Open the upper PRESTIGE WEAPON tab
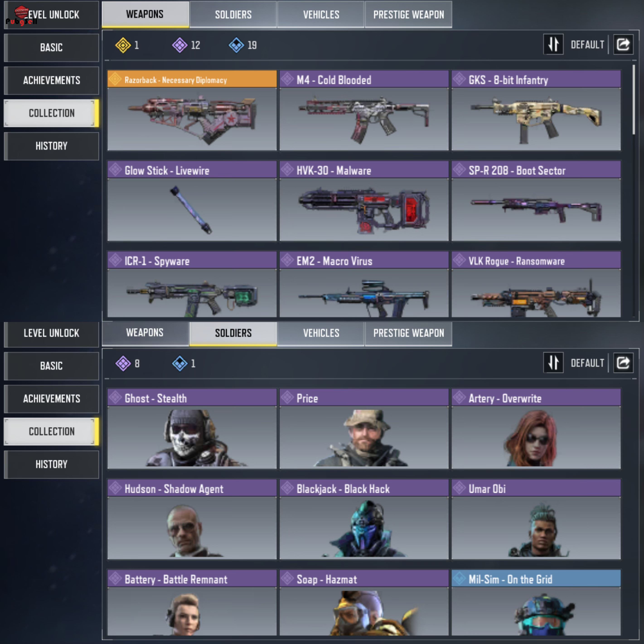 coord(408,15)
